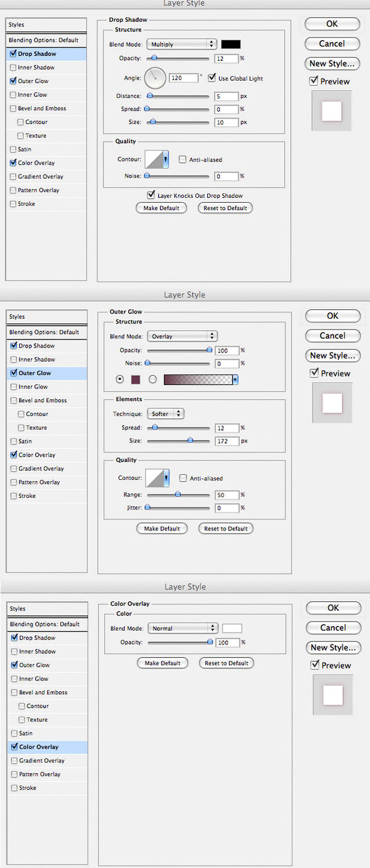Enable Anti-aliased in the Drop Shadow Quality section
The image size is (370, 868).
(x=183, y=160)
